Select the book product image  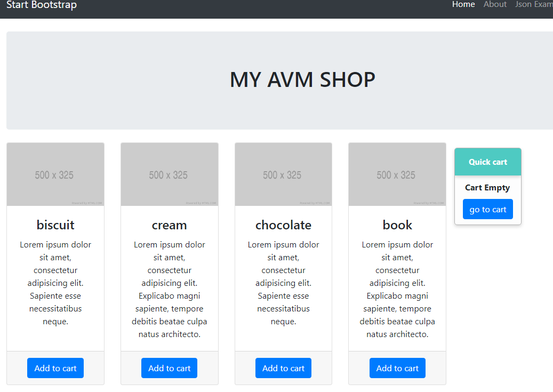coord(397,174)
